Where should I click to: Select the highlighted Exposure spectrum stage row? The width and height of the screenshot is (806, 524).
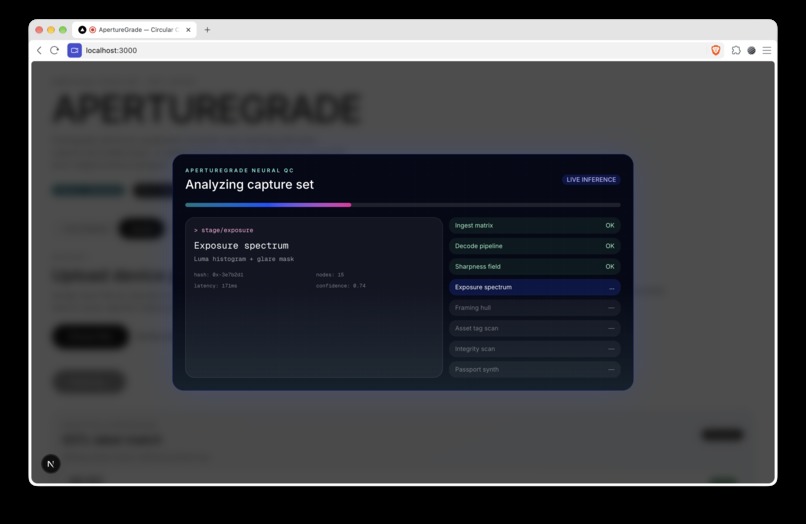coord(535,287)
